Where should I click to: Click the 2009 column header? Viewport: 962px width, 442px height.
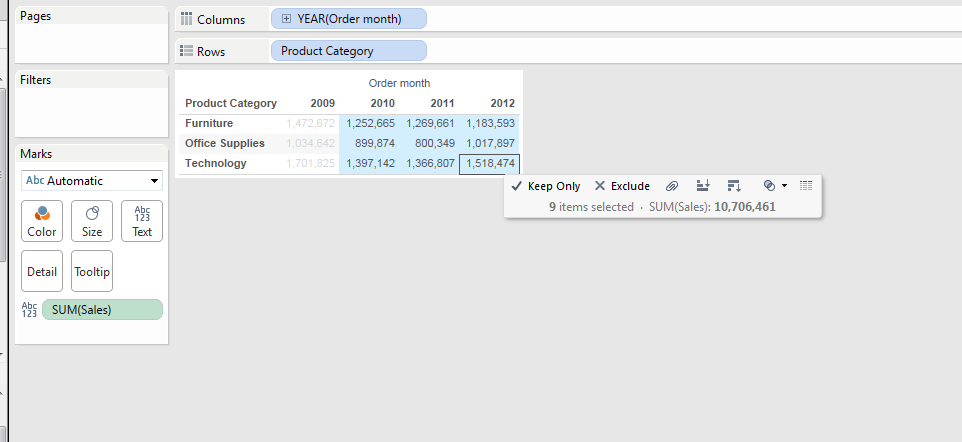(x=323, y=103)
